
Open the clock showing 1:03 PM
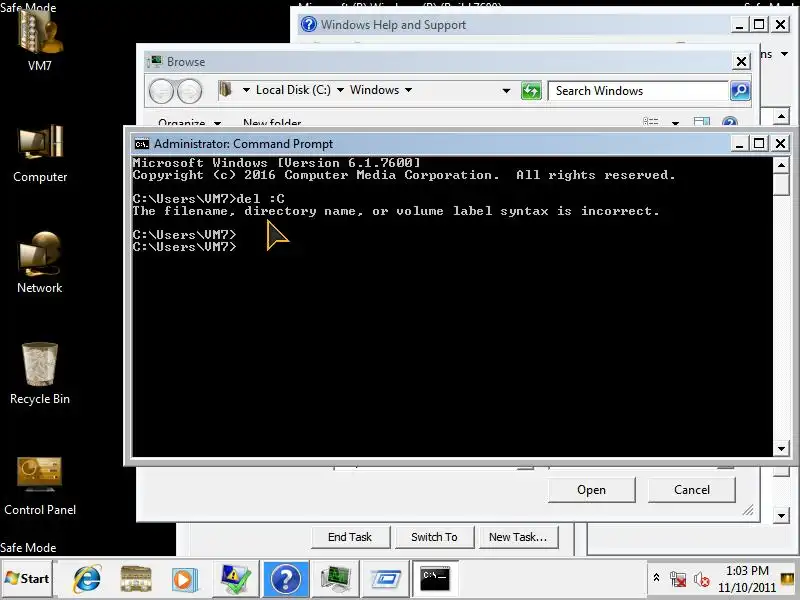point(747,579)
